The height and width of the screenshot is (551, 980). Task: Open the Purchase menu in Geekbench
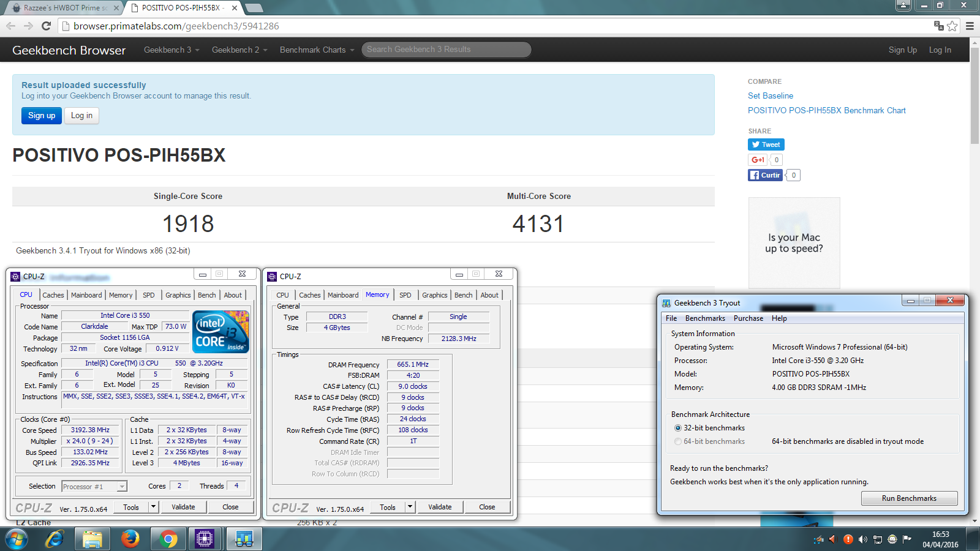(x=748, y=318)
